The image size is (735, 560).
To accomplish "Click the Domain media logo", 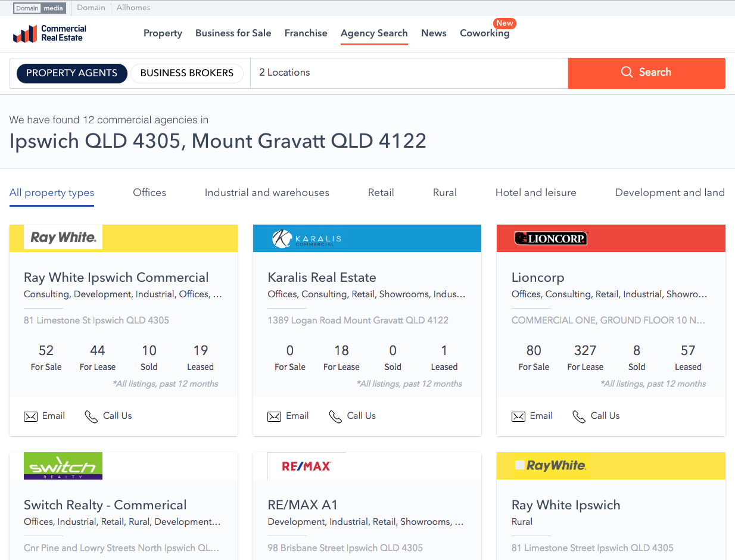I will click(39, 8).
